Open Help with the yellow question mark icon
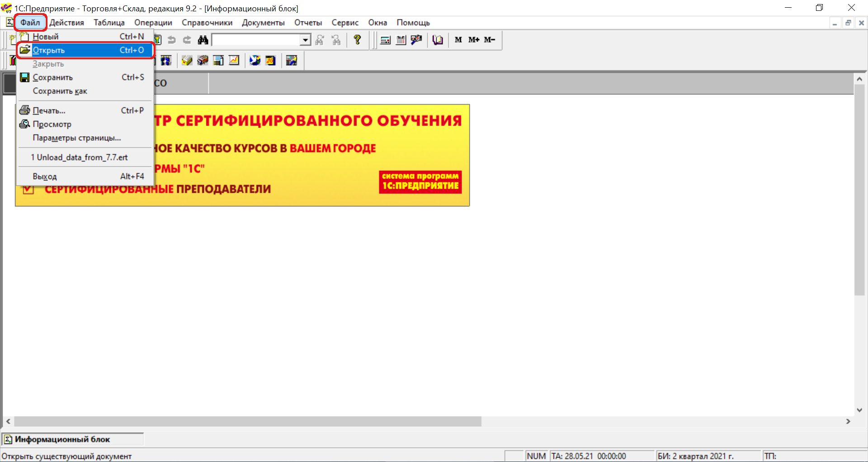The height and width of the screenshot is (462, 868). [357, 40]
